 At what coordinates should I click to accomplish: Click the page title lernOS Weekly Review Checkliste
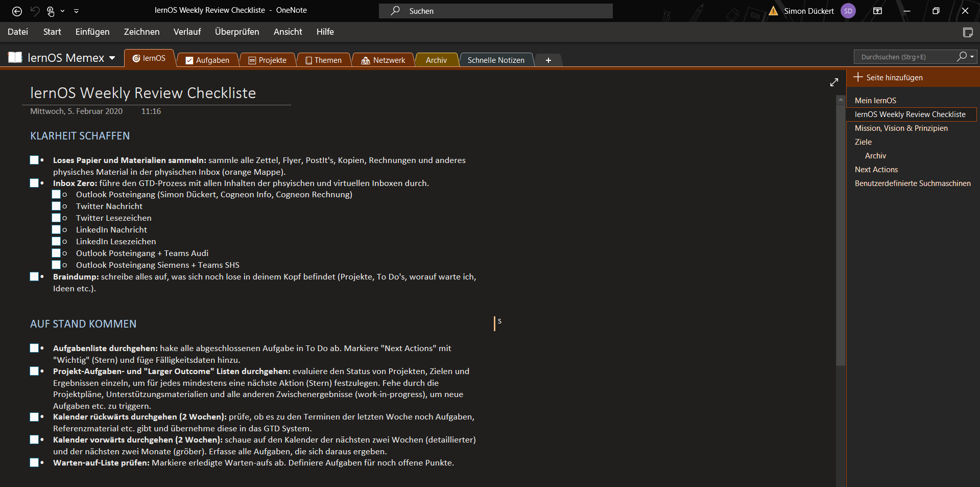pyautogui.click(x=143, y=93)
